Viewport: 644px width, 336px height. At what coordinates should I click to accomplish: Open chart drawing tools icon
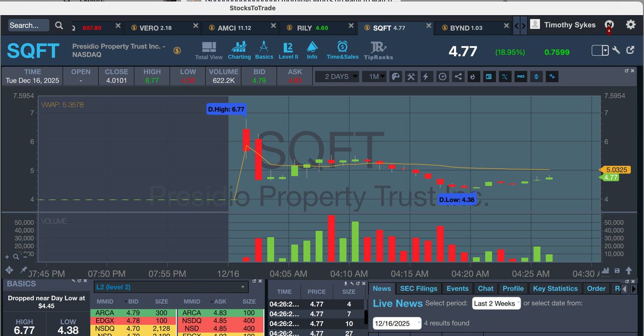tap(411, 77)
